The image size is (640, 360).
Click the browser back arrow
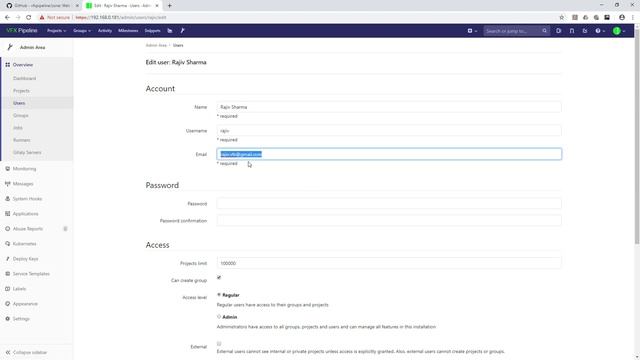tap(7, 18)
